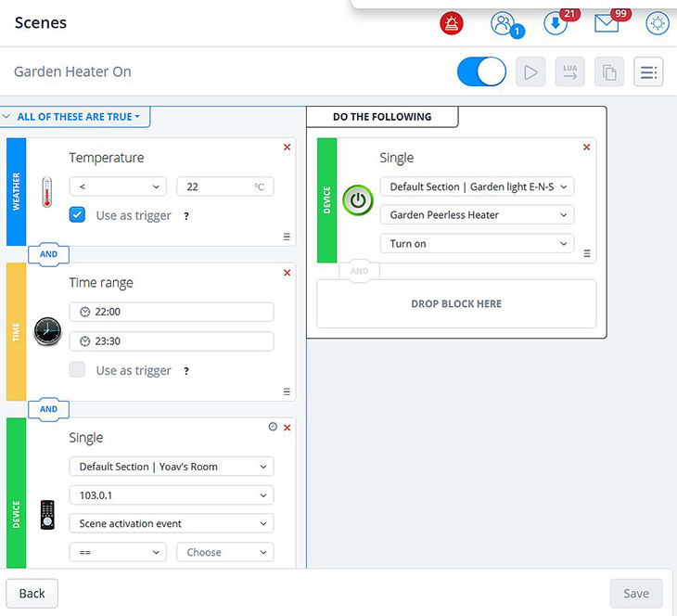Open the Turn on action dropdown
This screenshot has height=616, width=677.
pyautogui.click(x=477, y=244)
